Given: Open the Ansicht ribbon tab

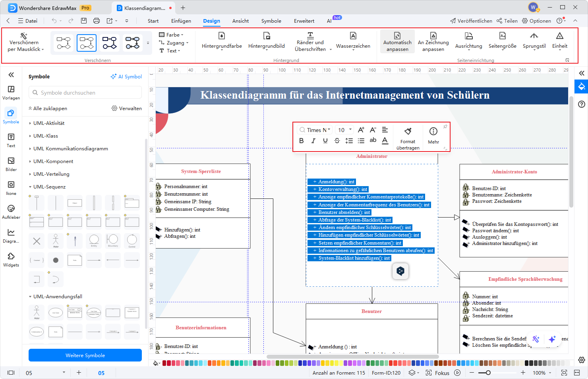Looking at the screenshot, I should coord(240,21).
